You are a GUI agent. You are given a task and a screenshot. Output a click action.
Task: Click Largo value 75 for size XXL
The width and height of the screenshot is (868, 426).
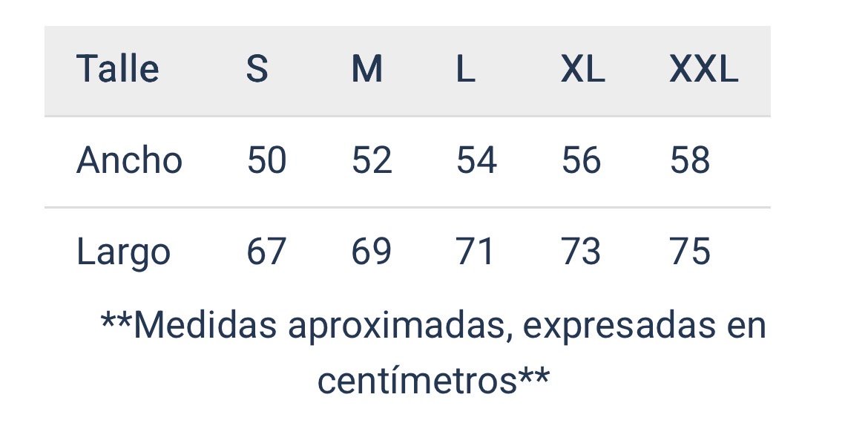pos(689,252)
